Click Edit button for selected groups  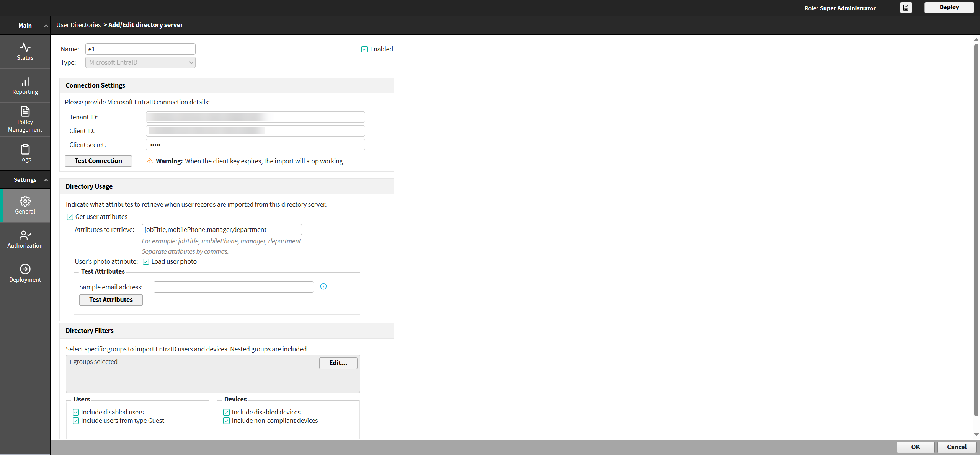338,363
